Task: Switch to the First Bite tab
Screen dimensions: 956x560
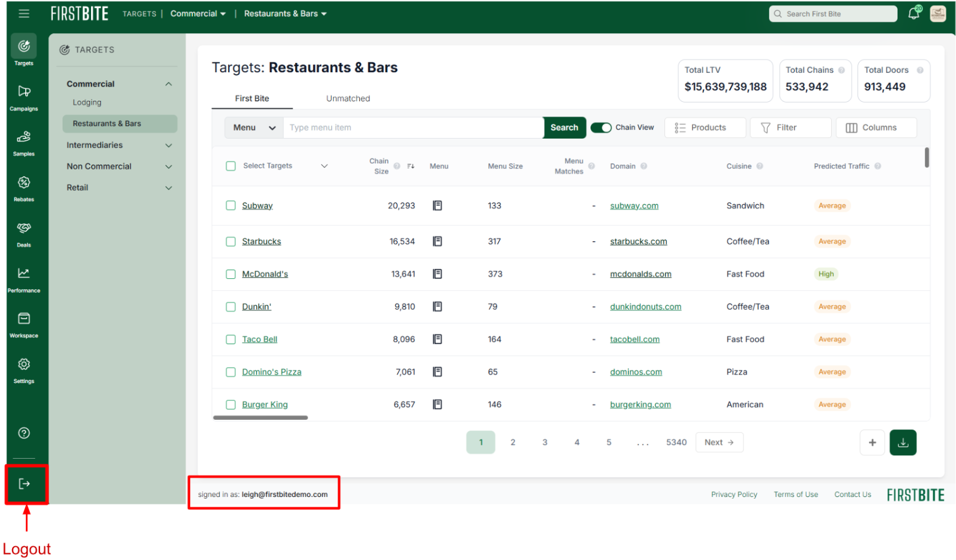Action: [252, 98]
